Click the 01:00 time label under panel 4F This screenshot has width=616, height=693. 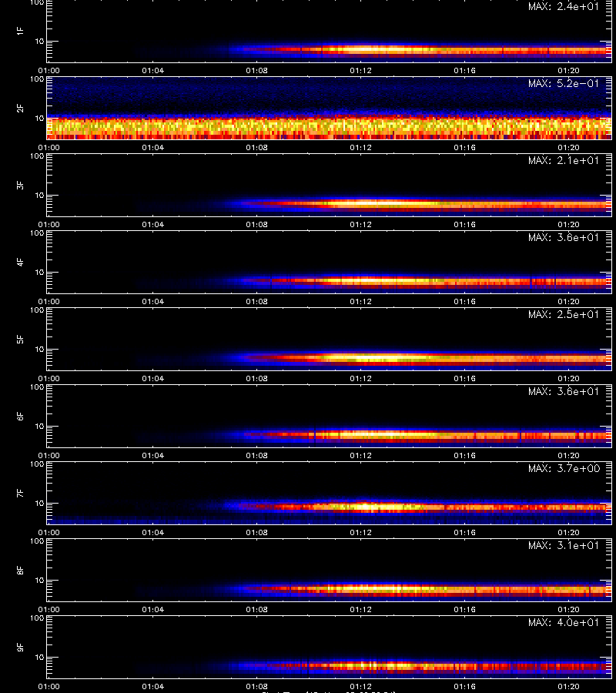point(49,301)
